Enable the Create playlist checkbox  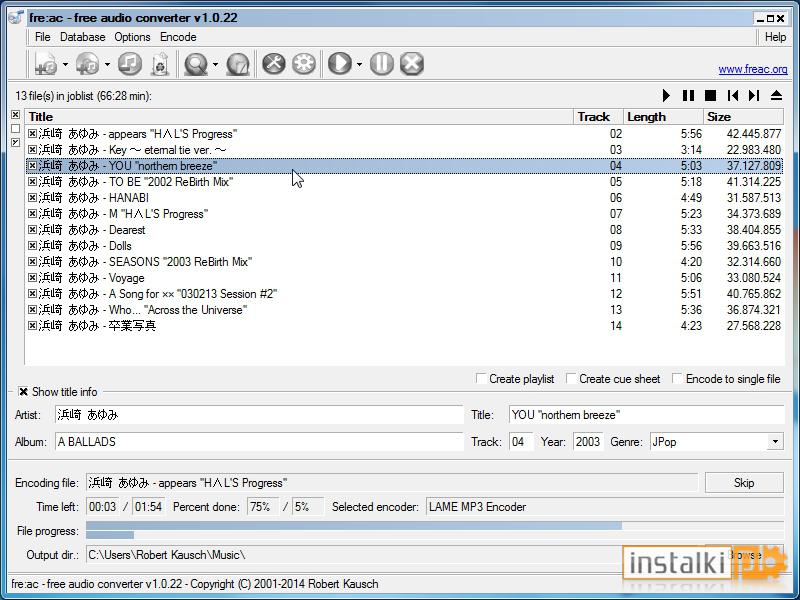tap(481, 379)
